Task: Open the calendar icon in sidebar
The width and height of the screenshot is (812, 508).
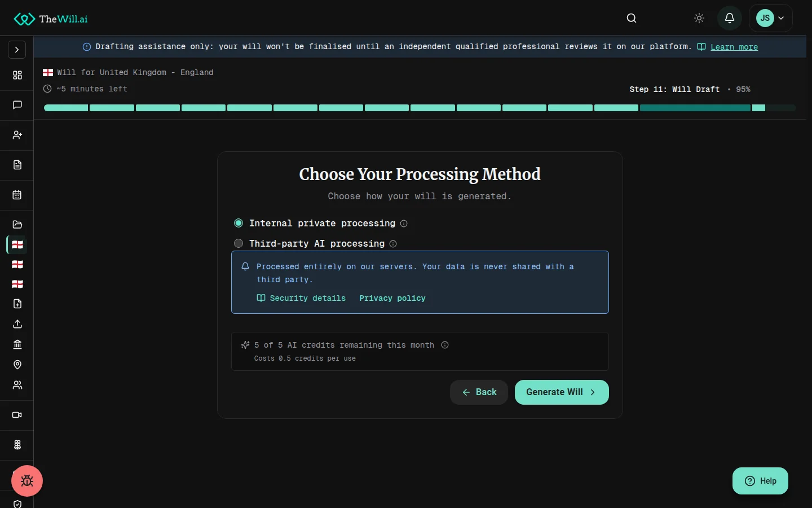Action: coord(17,195)
